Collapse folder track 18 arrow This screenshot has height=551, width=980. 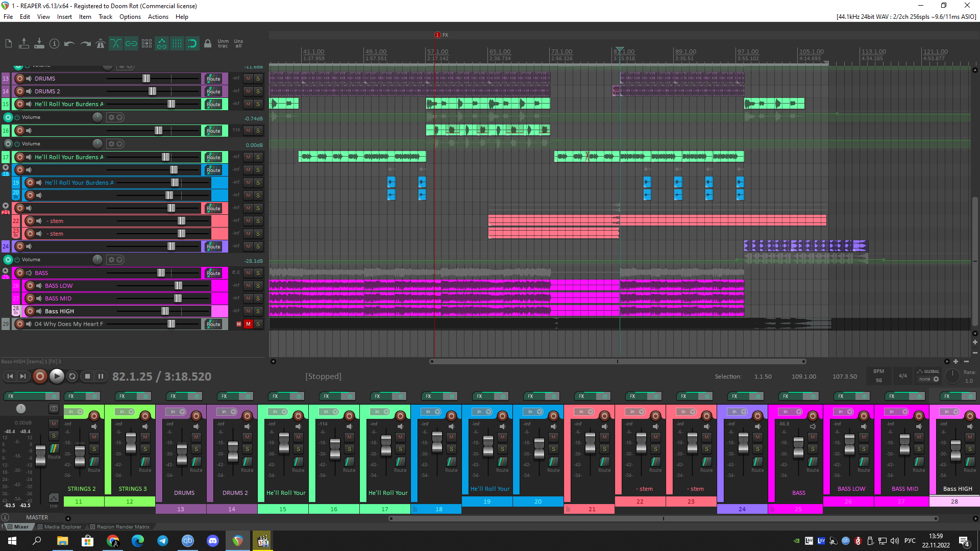click(6, 167)
